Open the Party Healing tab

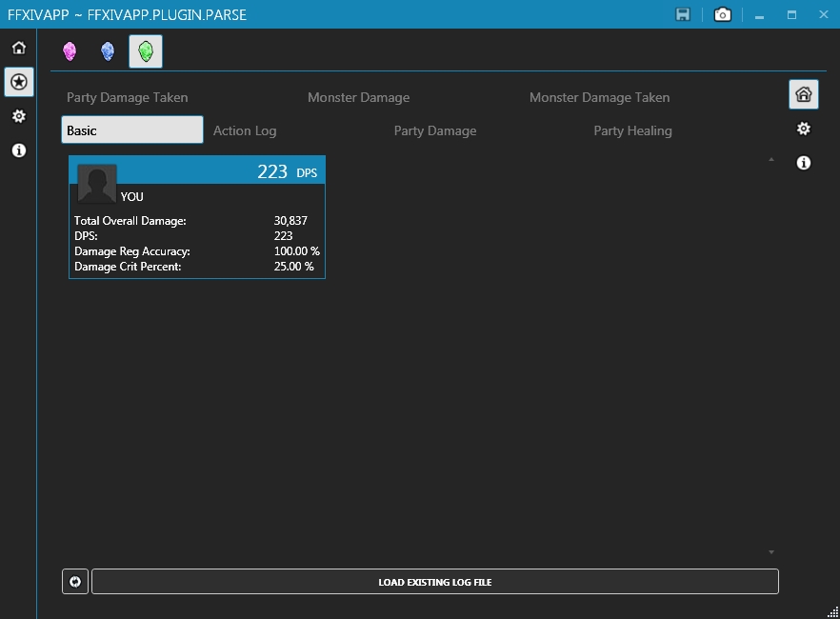click(632, 130)
